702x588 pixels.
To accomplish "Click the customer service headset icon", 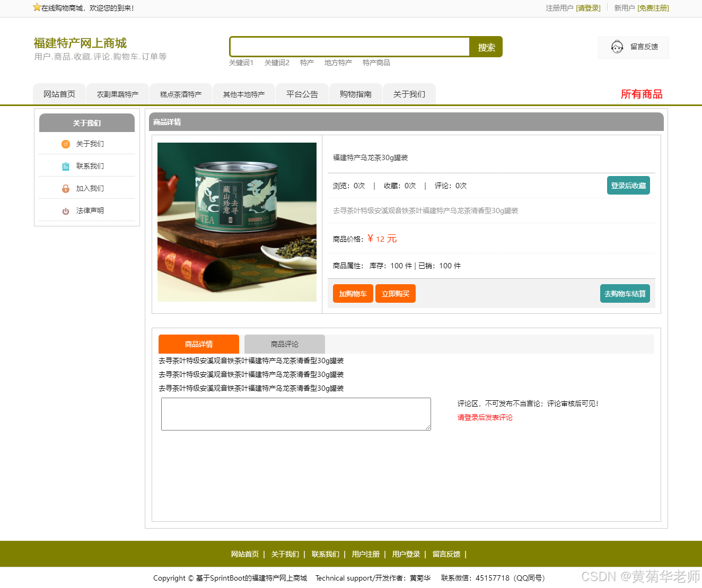I will 617,47.
